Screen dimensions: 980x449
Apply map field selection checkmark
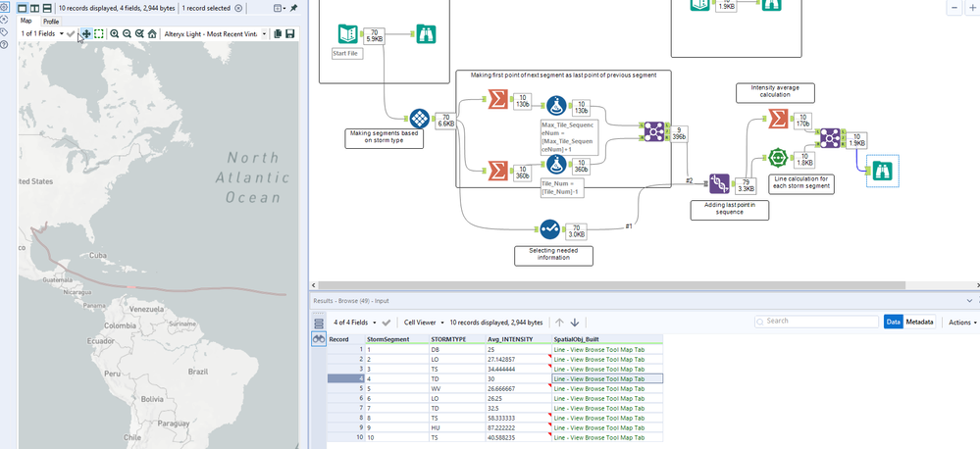point(71,33)
